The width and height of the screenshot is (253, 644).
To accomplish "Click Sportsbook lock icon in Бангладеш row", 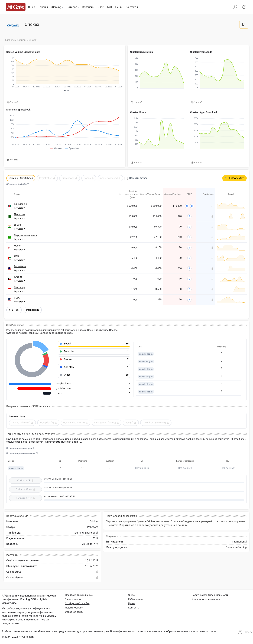I will pos(212,206).
